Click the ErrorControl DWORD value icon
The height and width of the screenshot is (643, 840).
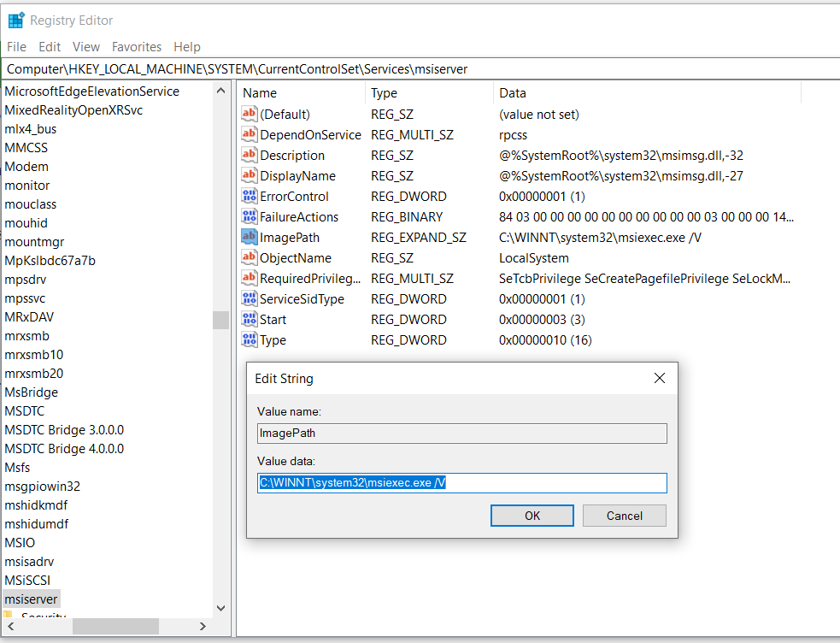(x=250, y=196)
